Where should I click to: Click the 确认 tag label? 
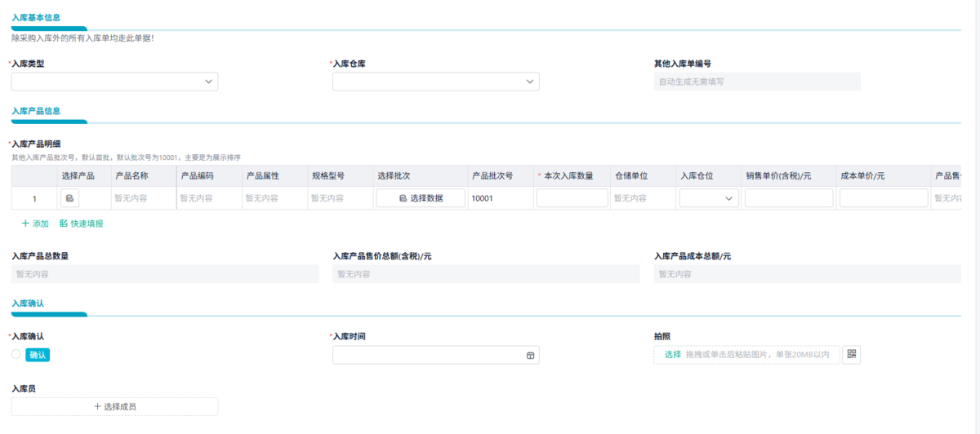[x=38, y=355]
